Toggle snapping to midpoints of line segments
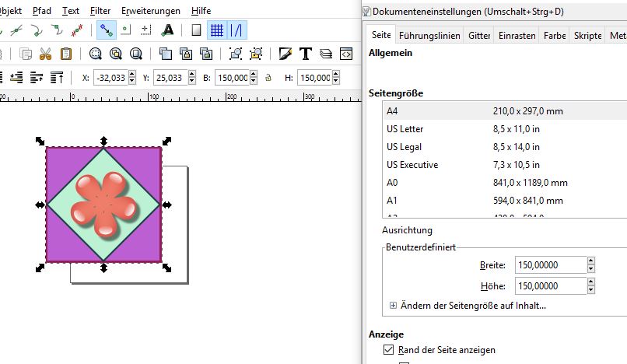 coord(77,30)
